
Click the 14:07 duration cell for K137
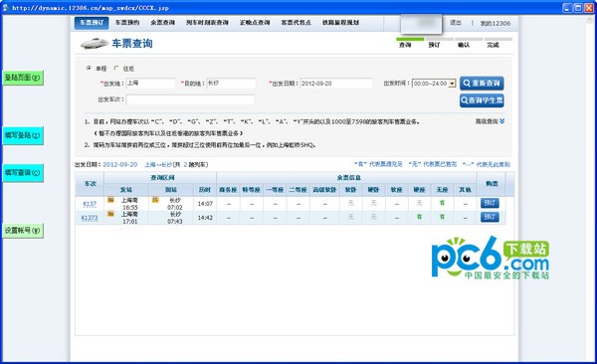tap(205, 204)
